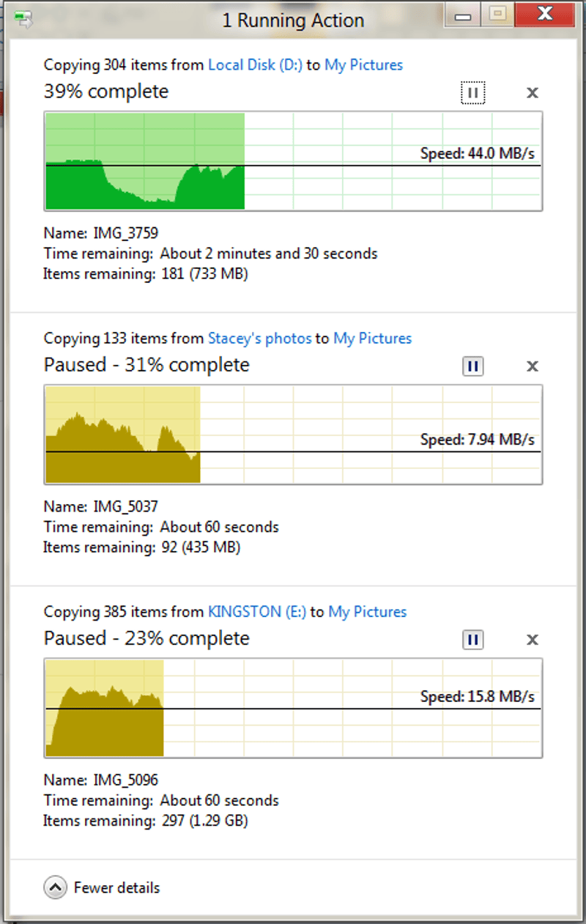
Task: Cancel the Stacey's photos copy operation
Action: pyautogui.click(x=533, y=366)
